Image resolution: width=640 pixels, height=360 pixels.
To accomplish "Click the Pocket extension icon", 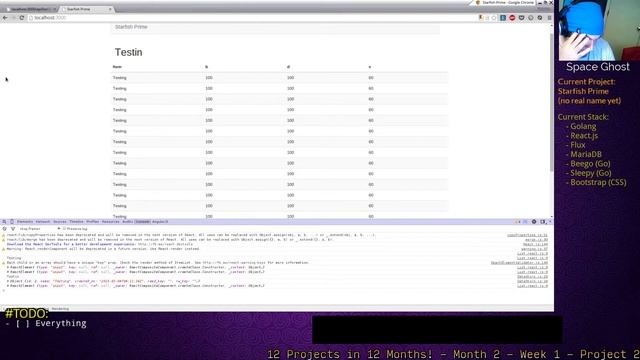I will 521,18.
